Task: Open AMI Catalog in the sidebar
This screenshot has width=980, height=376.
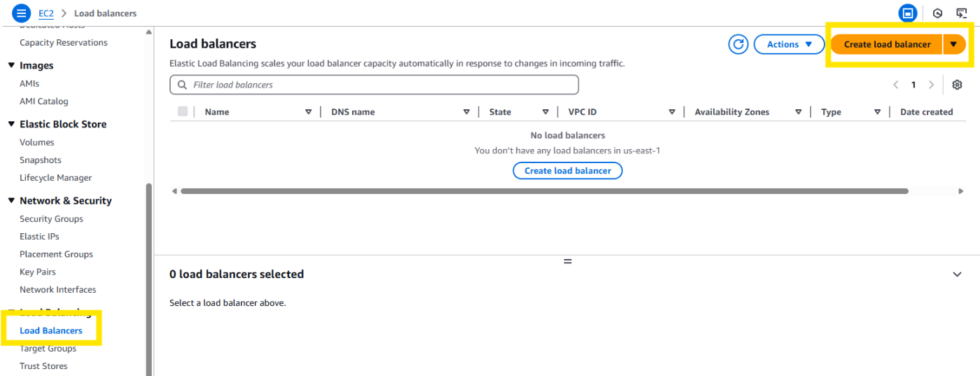Action: coord(44,101)
